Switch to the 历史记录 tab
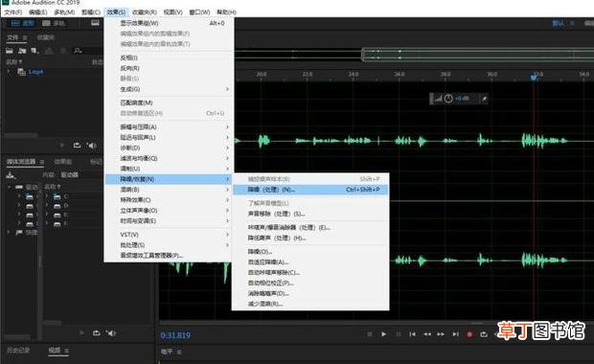 tap(18, 351)
